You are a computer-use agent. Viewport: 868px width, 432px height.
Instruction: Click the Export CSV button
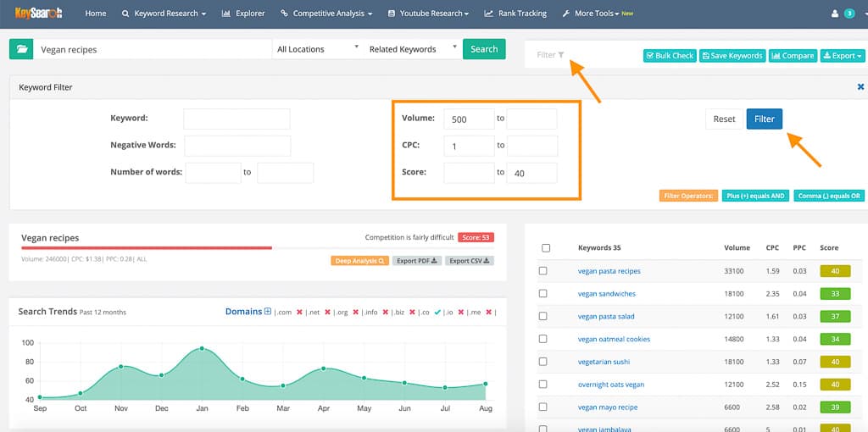pyautogui.click(x=470, y=261)
